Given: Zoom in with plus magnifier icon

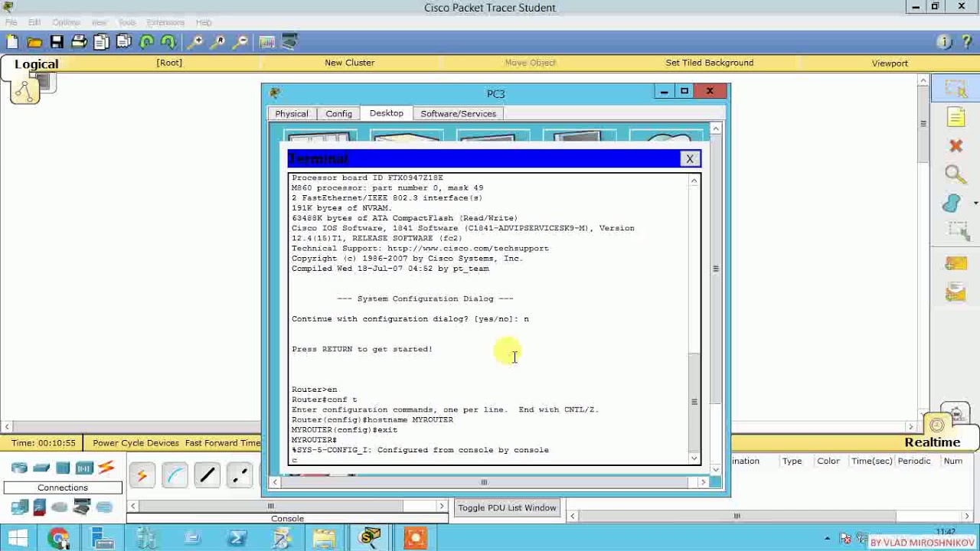Looking at the screenshot, I should (x=195, y=42).
